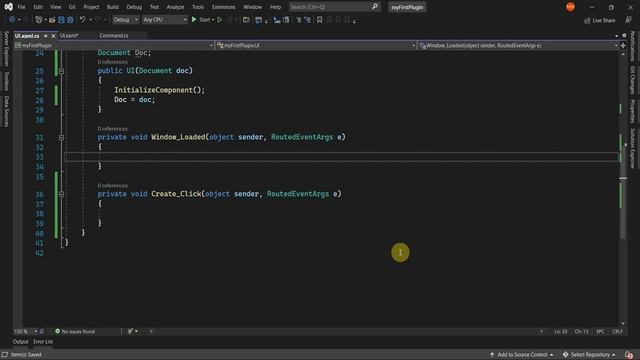Open the Analyze menu
The height and width of the screenshot is (360, 640).
coord(175,7)
